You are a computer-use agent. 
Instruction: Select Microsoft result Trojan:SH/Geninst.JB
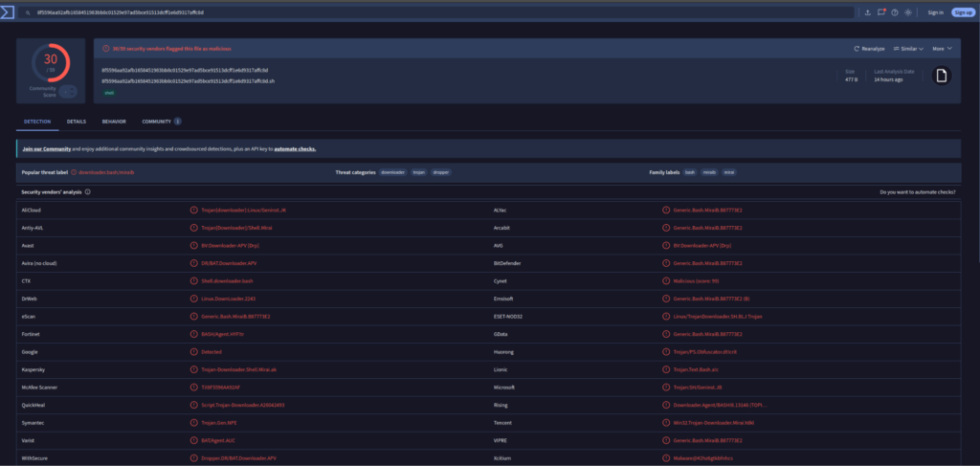(698, 388)
